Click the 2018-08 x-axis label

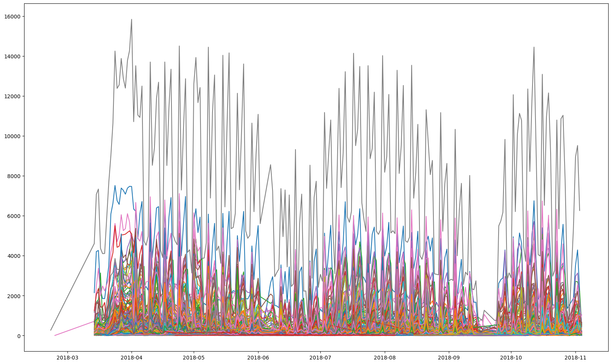point(384,357)
